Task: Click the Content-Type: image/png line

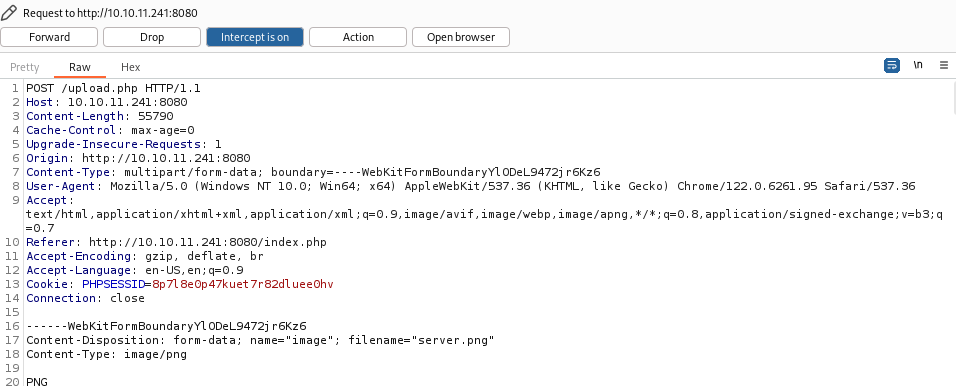Action: coord(107,355)
